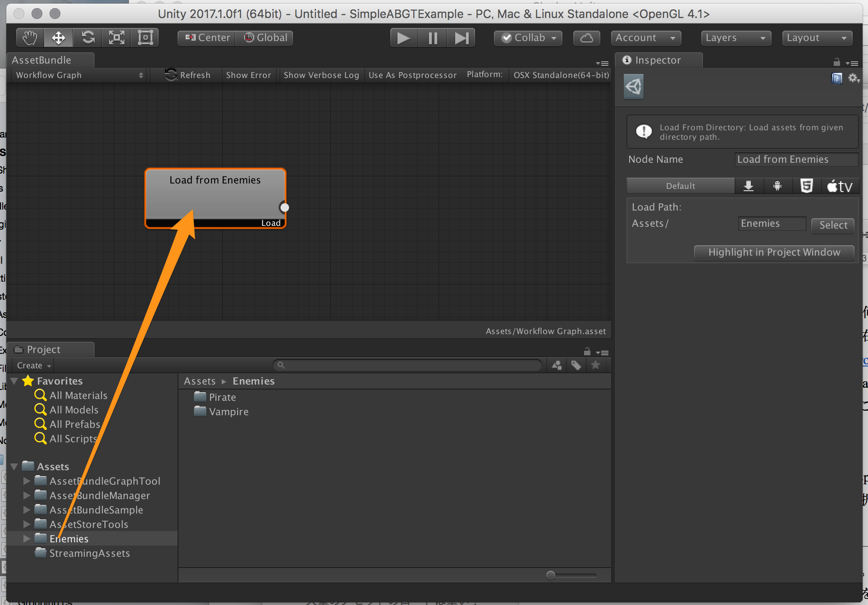Open the Create dropdown in Project
The width and height of the screenshot is (868, 605).
click(x=34, y=366)
